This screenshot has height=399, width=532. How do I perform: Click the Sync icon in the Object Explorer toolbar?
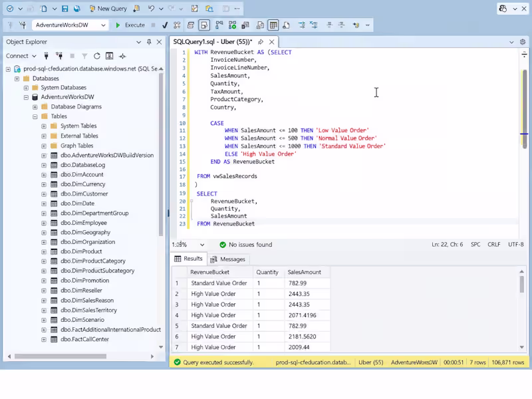[122, 56]
